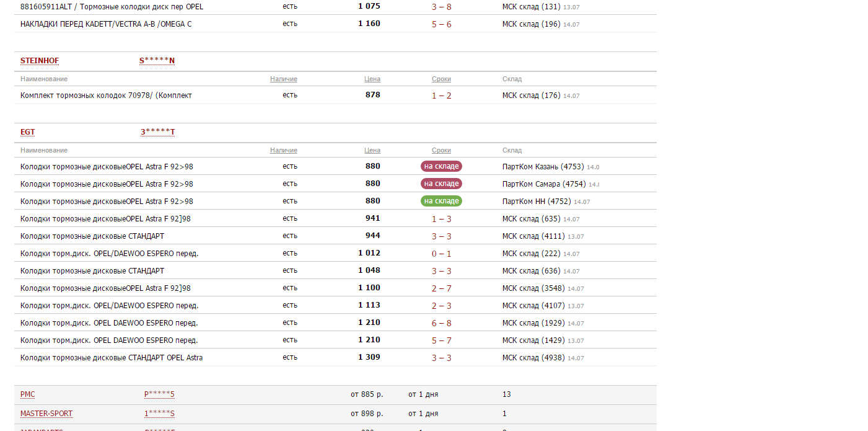Sort EGT table by Наличие
The width and height of the screenshot is (868, 431).
[284, 150]
